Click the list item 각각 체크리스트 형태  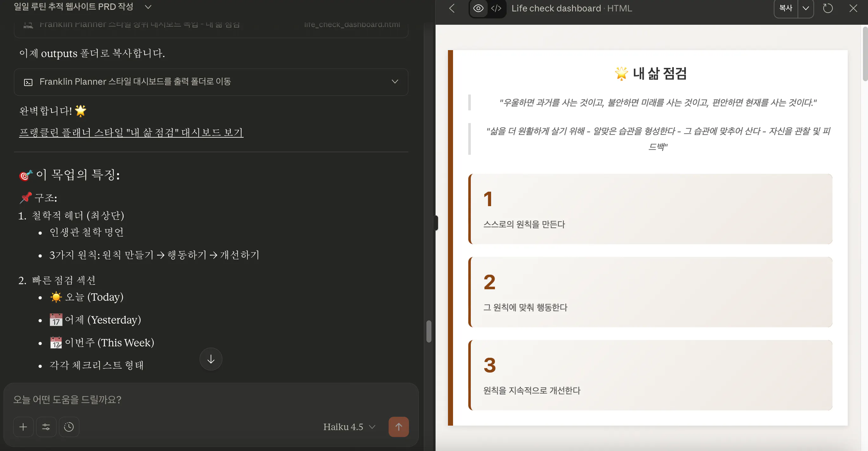(x=97, y=365)
